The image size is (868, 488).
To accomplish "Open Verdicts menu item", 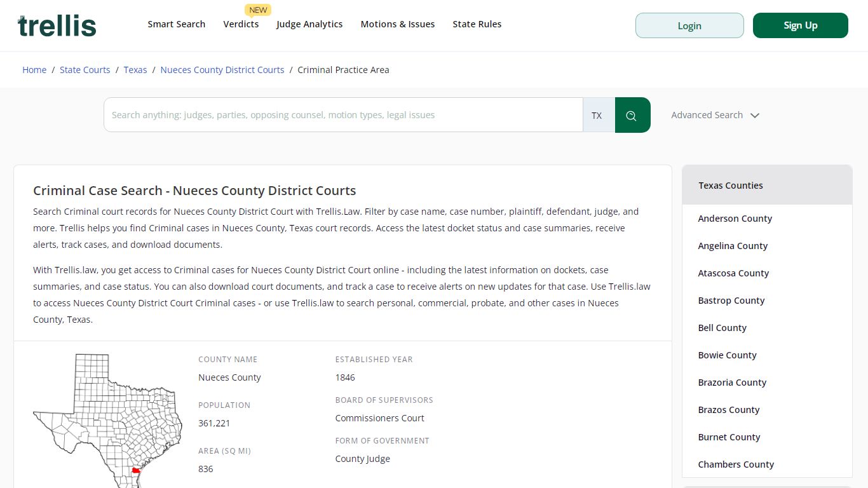I will coord(241,24).
